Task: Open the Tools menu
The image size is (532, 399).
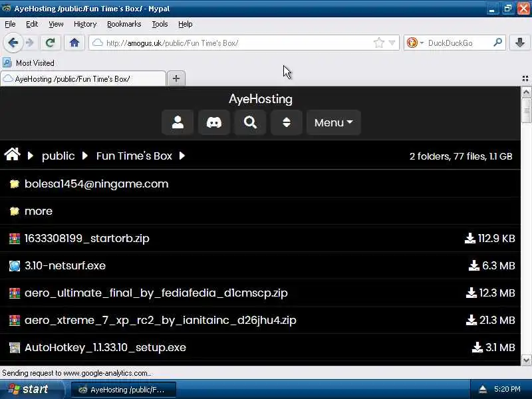Action: coord(160,24)
